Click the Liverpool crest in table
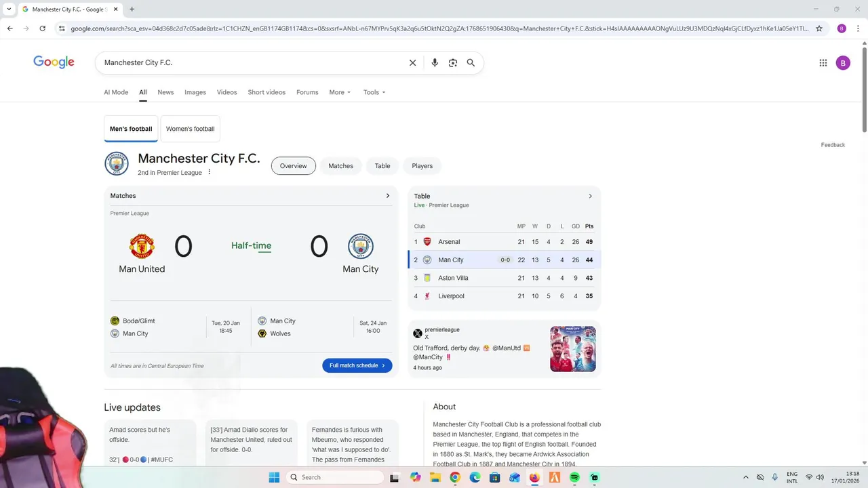 coord(427,296)
